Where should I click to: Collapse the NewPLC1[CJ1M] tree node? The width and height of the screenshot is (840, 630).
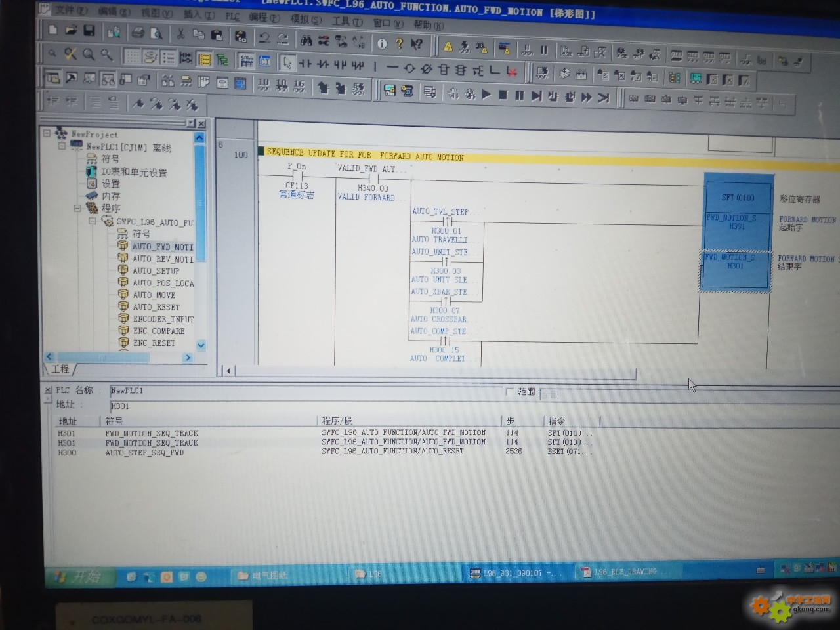point(62,146)
